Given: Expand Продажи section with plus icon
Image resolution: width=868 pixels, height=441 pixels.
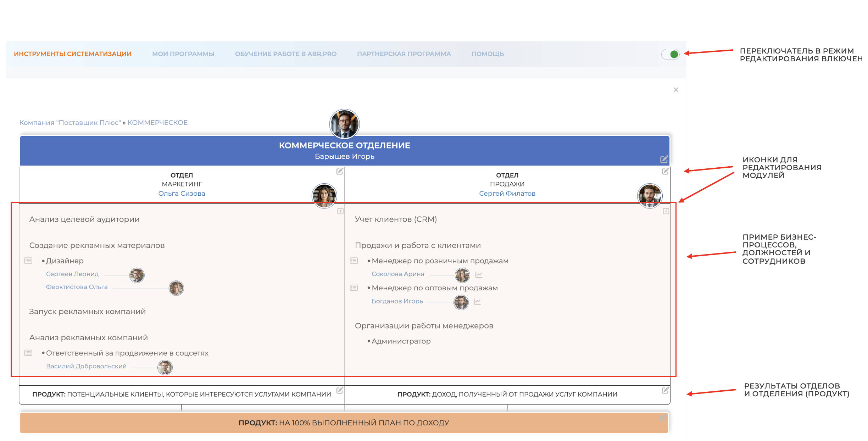Looking at the screenshot, I should [x=666, y=211].
